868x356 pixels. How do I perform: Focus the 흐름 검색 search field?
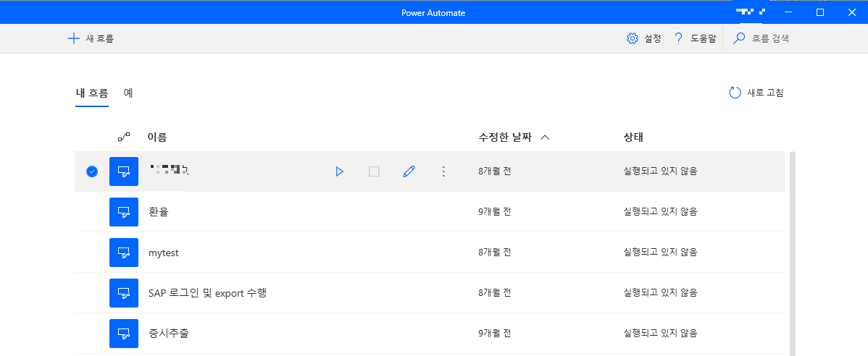770,38
